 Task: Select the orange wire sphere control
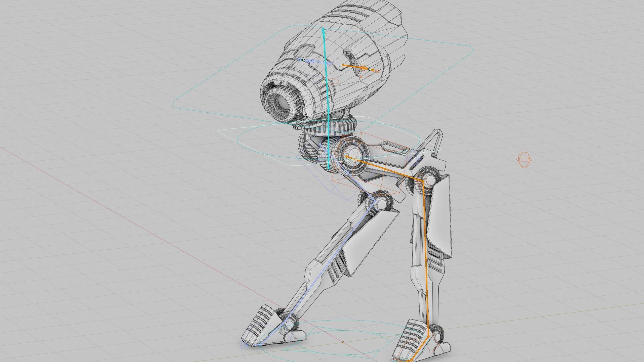524,160
